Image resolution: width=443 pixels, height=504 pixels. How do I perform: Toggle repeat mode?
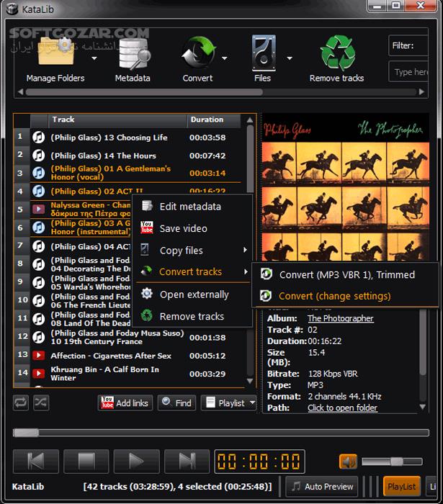(21, 403)
